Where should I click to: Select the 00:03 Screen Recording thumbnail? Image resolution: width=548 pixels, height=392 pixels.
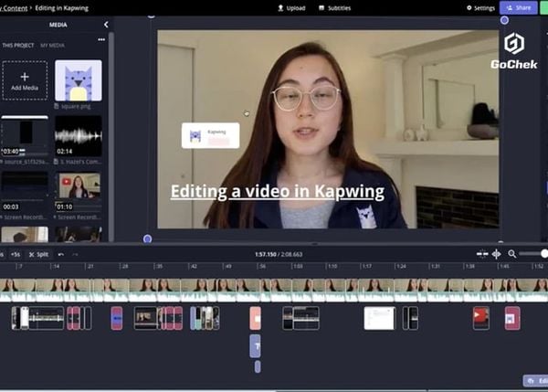[x=25, y=191]
